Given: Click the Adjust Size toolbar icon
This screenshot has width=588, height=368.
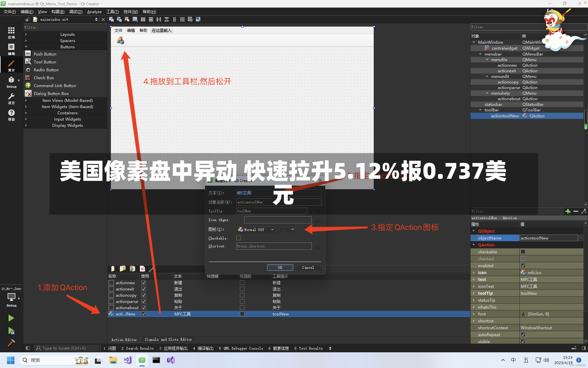Looking at the screenshot, I should coord(198,19).
